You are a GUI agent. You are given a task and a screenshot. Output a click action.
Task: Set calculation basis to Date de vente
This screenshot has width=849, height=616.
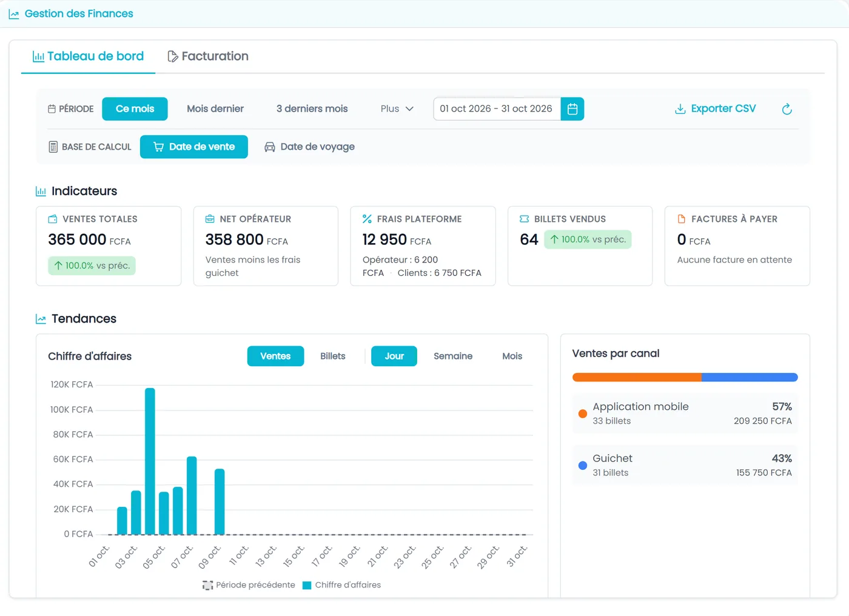click(194, 147)
